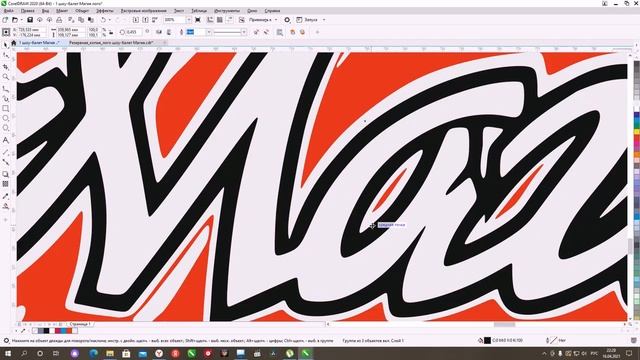640x360 pixels.
Task: Open Microsoft Edge from the taskbar
Action: [93, 353]
